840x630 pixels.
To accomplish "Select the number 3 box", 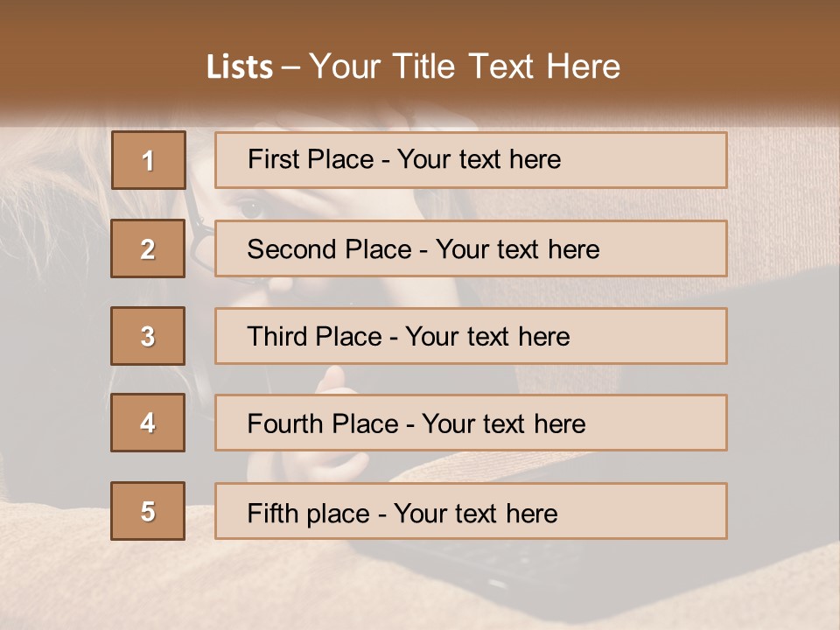I will click(148, 336).
